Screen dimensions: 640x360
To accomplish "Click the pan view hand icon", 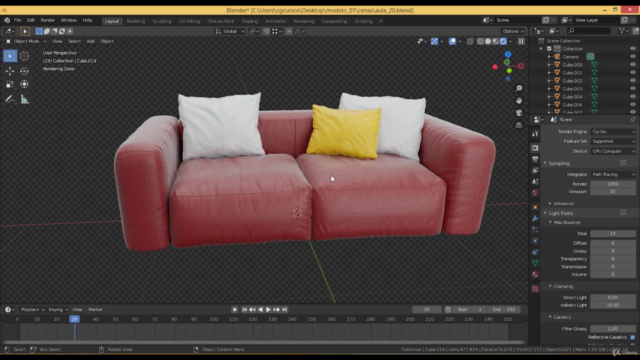I will (x=519, y=100).
